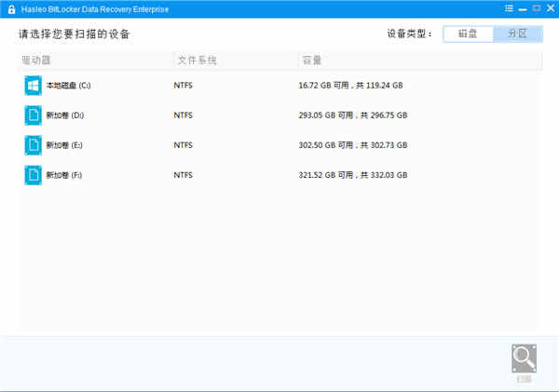The height and width of the screenshot is (392, 559).
Task: Click capacity text 321.52 GB 可用，共 332.03 GB
Action: (x=353, y=175)
